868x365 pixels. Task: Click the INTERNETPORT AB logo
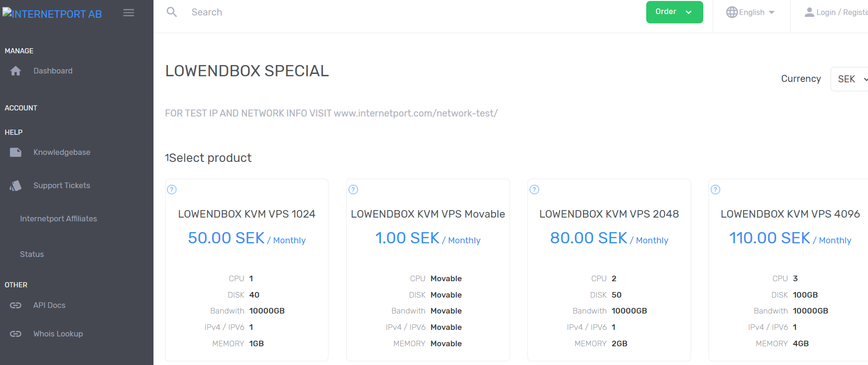point(52,14)
